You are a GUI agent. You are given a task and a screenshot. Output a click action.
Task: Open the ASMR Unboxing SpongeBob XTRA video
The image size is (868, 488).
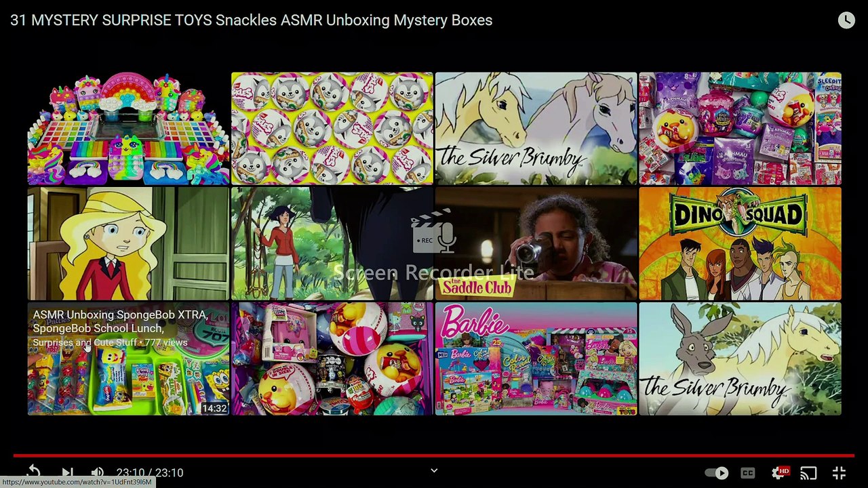click(x=128, y=359)
